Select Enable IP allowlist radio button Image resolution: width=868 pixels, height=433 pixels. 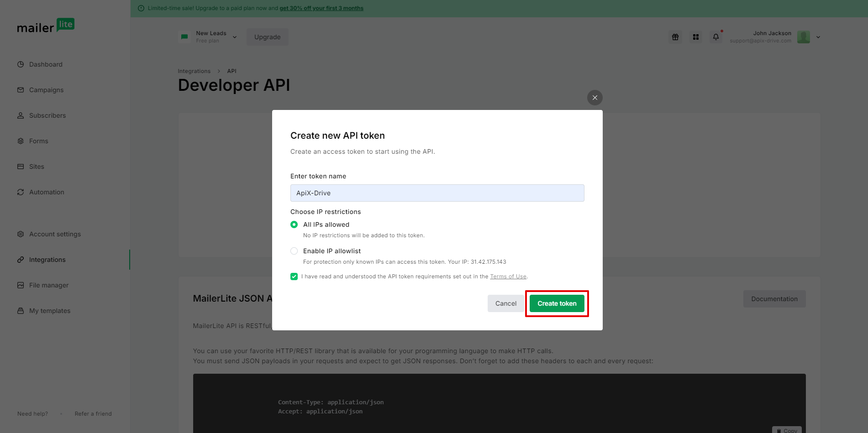(294, 251)
